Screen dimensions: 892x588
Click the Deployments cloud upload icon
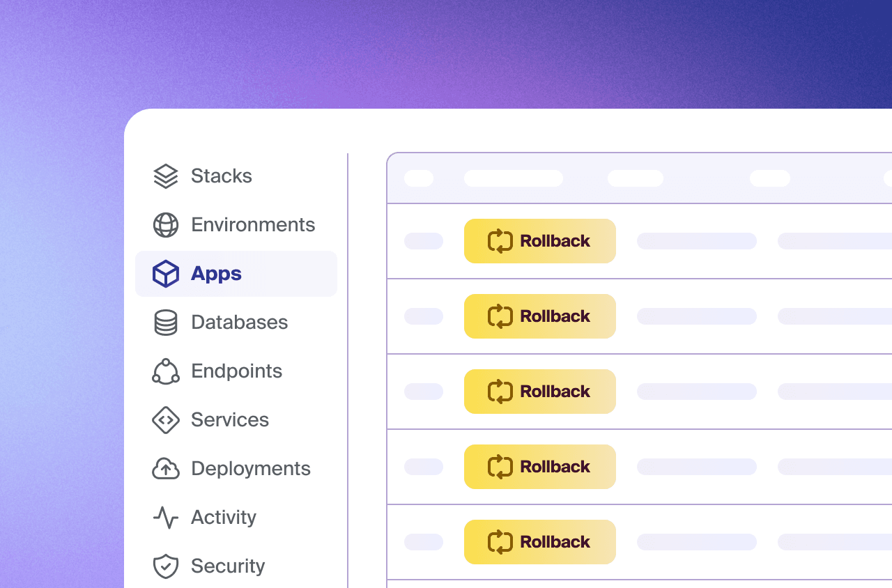165,468
